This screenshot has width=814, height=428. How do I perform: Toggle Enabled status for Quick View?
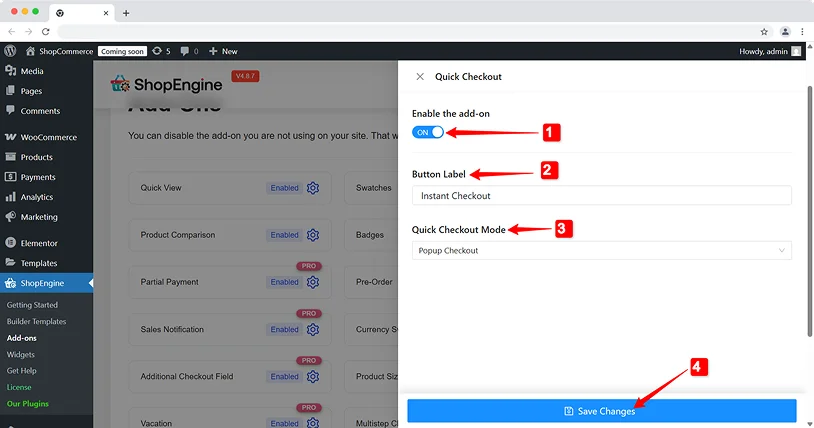284,188
